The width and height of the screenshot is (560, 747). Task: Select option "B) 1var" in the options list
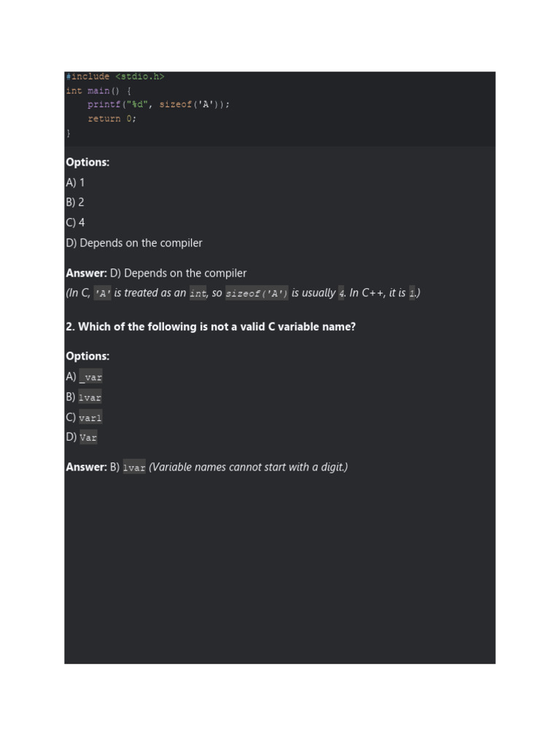click(83, 398)
